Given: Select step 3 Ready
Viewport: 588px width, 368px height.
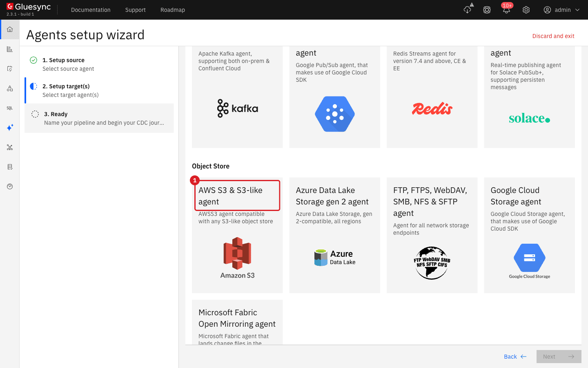Looking at the screenshot, I should pyautogui.click(x=99, y=118).
